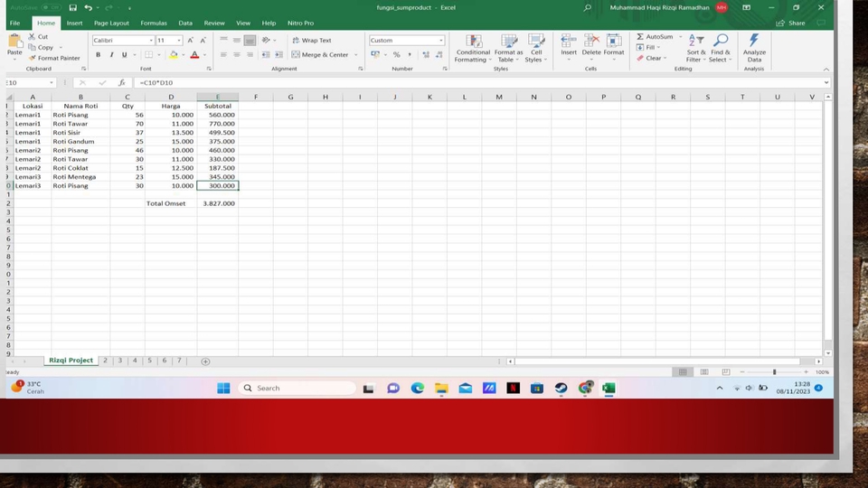Apply Bold formatting
Screen dimensions: 868x488
(x=98, y=55)
